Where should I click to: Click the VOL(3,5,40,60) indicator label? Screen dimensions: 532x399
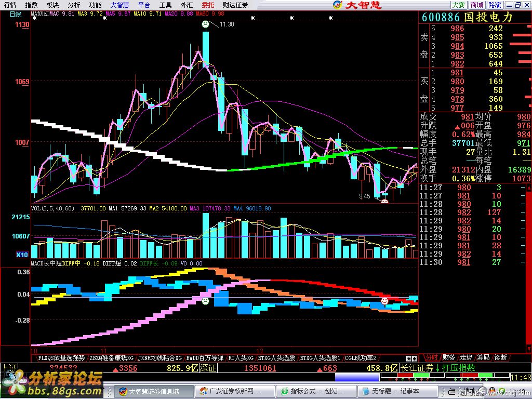(x=52, y=208)
